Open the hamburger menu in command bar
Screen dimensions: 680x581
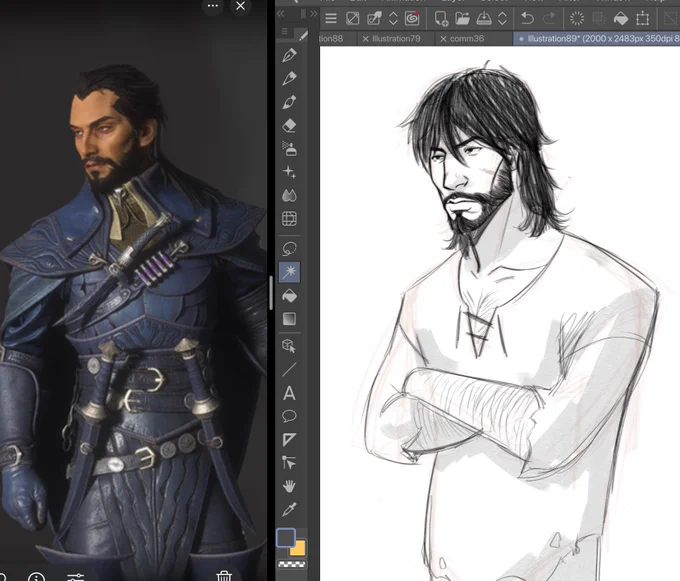point(331,18)
